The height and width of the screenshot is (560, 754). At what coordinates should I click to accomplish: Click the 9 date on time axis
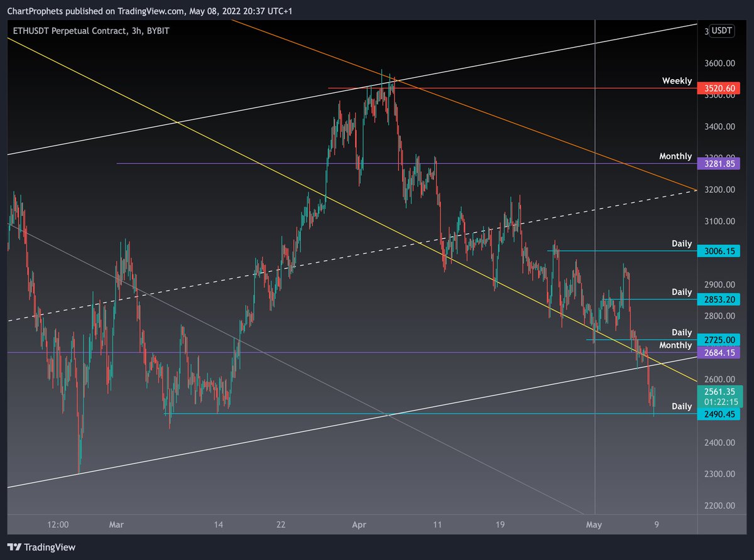pos(655,524)
